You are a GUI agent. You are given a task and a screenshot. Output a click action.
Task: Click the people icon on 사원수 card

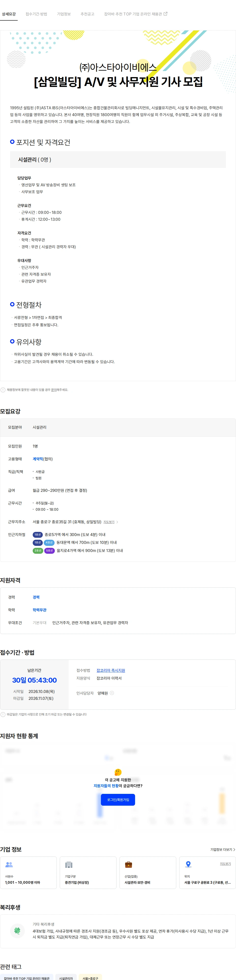pyautogui.click(x=9, y=865)
